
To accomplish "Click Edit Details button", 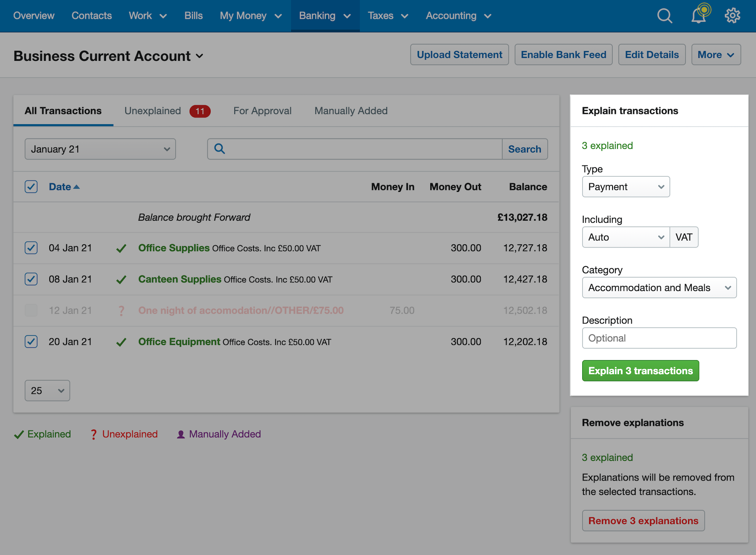I will [x=652, y=55].
